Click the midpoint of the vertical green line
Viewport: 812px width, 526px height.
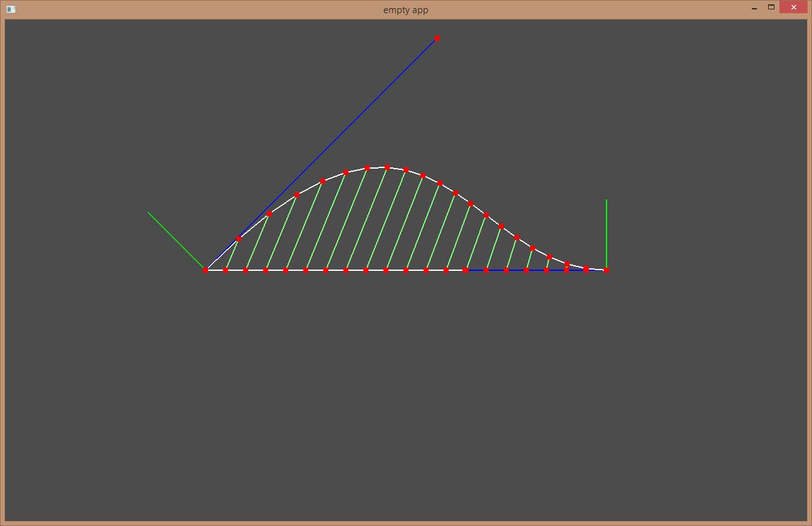pos(606,235)
